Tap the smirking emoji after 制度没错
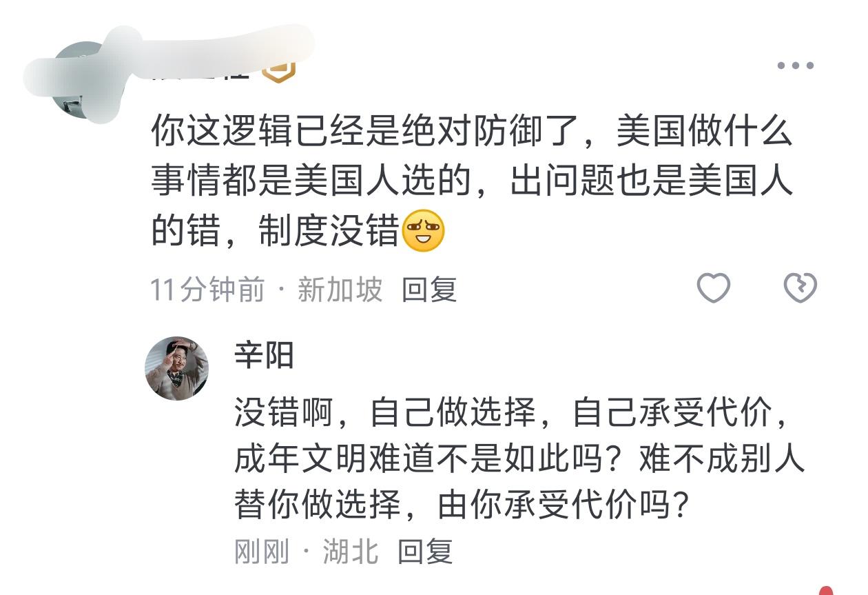The image size is (868, 595). (423, 231)
